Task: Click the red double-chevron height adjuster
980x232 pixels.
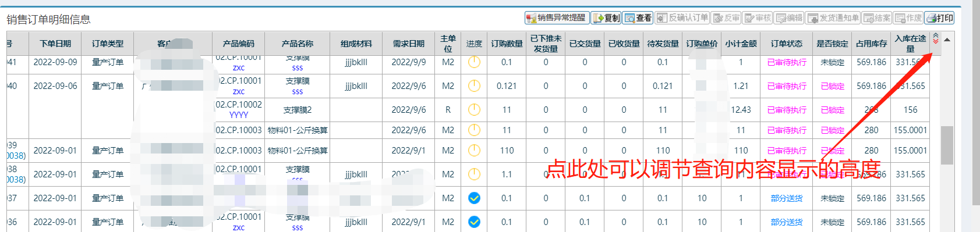Action: pos(936,38)
